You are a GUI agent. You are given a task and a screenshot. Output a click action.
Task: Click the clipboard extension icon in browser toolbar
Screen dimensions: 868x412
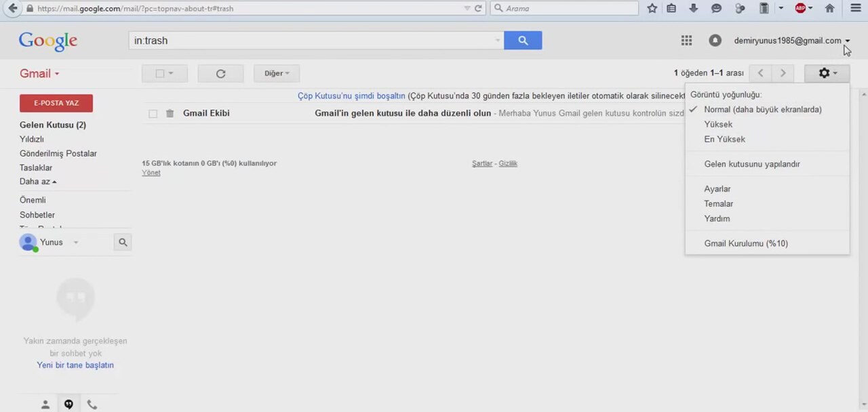pyautogui.click(x=764, y=8)
